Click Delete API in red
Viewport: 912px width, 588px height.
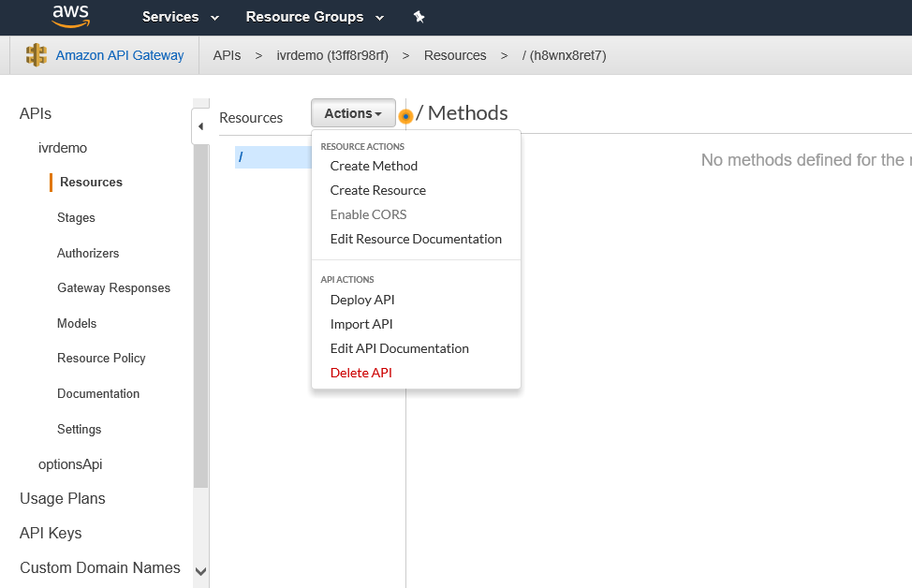[360, 373]
